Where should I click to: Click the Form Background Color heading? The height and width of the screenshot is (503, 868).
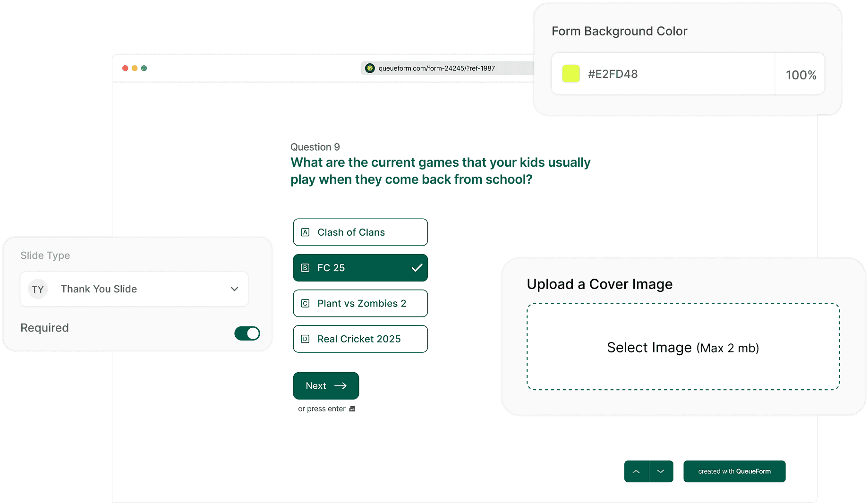(619, 31)
